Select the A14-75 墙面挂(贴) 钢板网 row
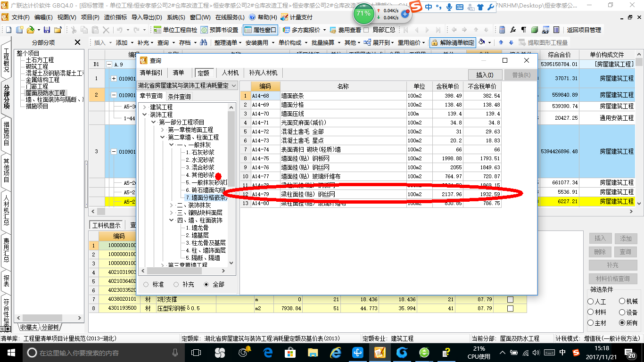The image size is (644, 362). point(371,158)
